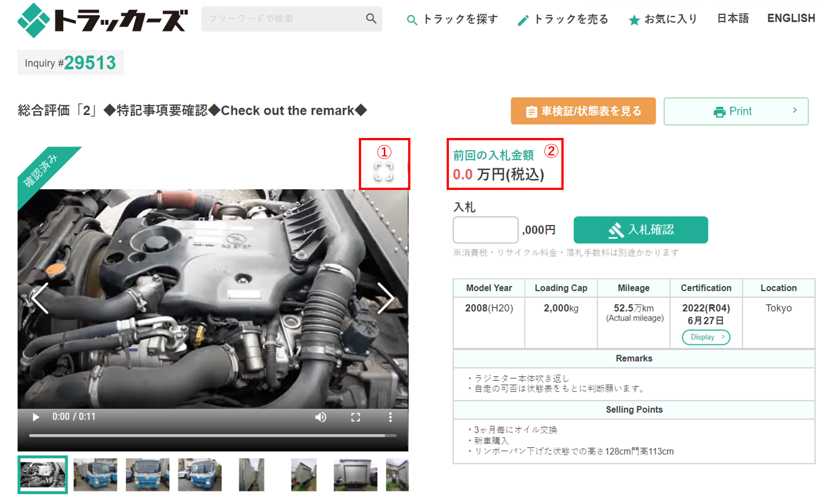Toggle video player fullscreen icon

tap(356, 417)
